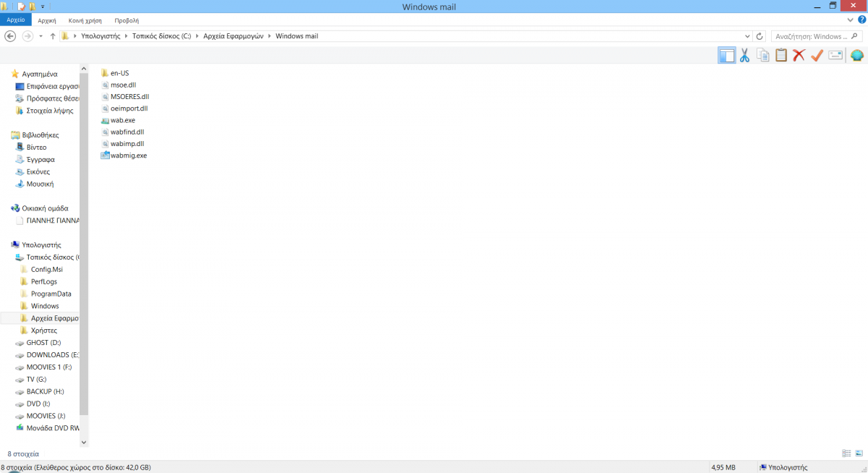
Task: Click the Forward arrow navigation button
Action: [x=27, y=36]
